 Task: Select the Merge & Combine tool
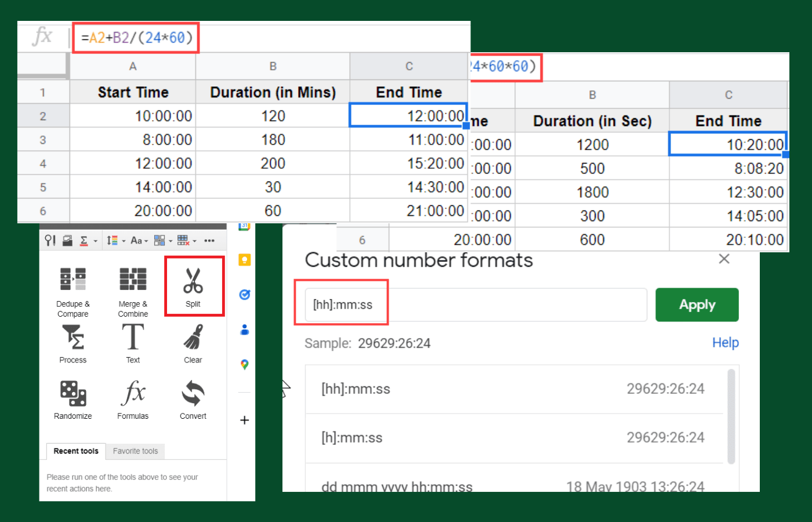click(132, 288)
